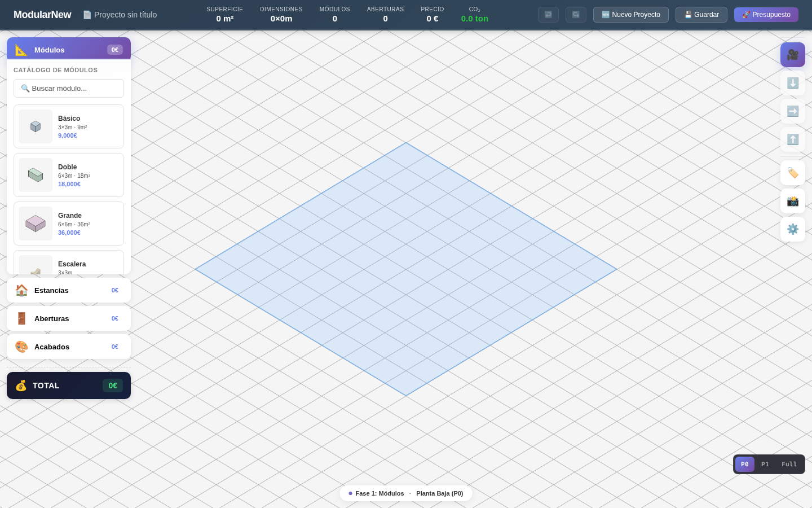The width and height of the screenshot is (812, 508).
Task: Take a snapshot with the camera icon
Action: [792, 201]
